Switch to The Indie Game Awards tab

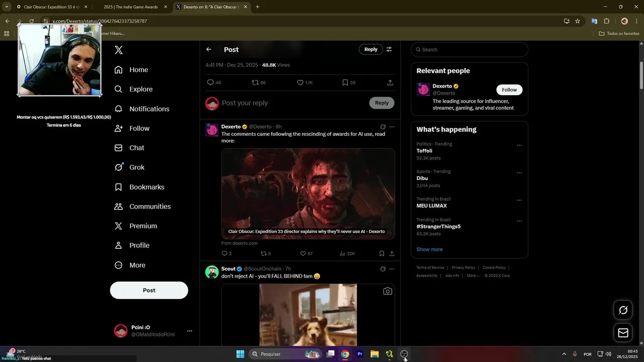pyautogui.click(x=131, y=7)
